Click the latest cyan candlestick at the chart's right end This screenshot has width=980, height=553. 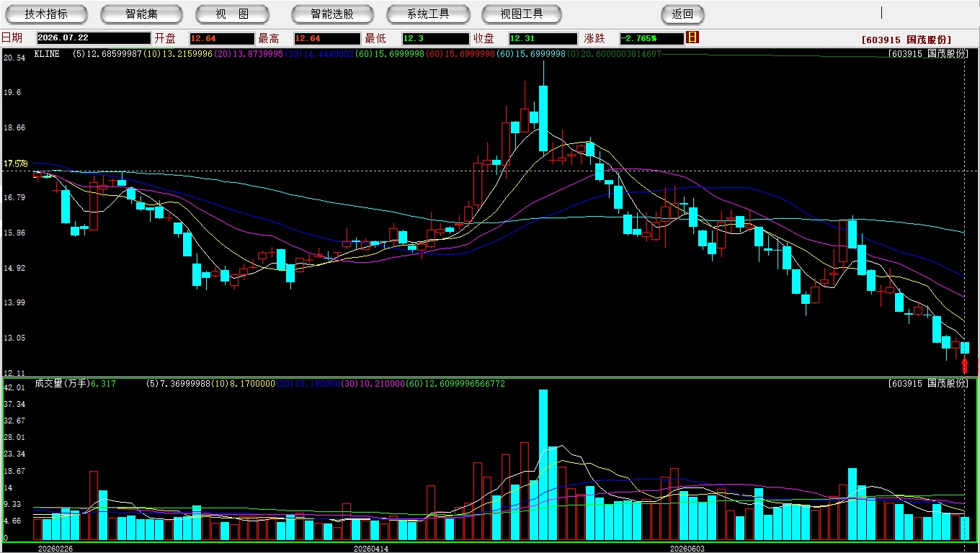[965, 348]
